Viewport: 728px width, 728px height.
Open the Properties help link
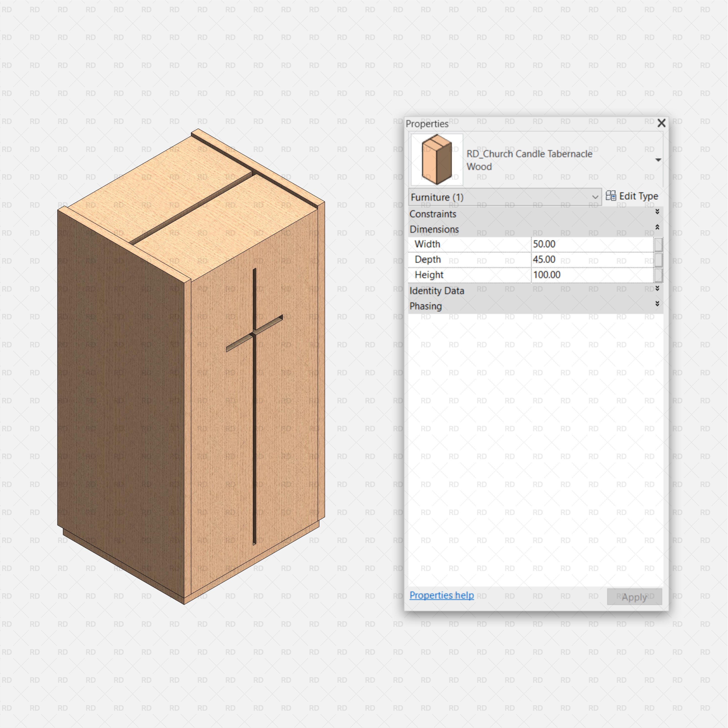(x=441, y=595)
